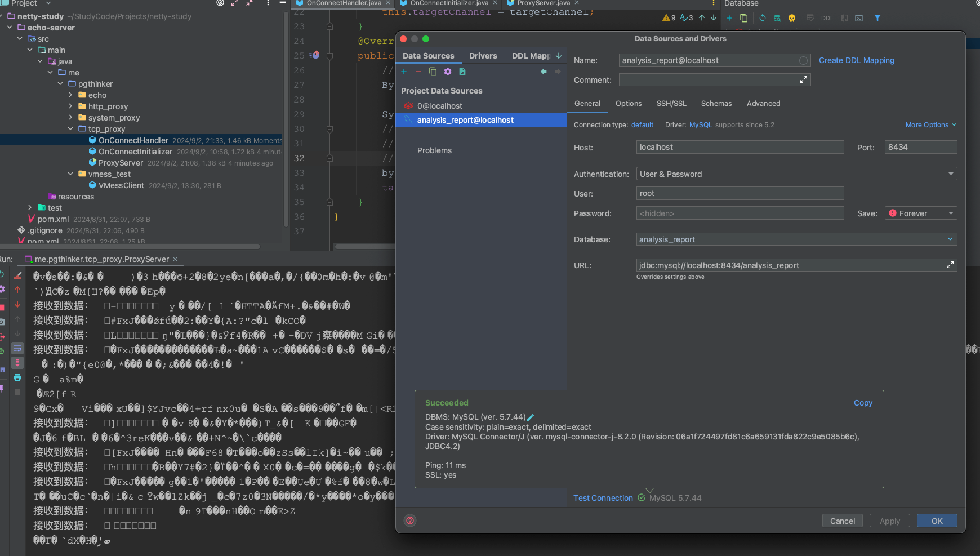Open data source properties icon in Database toolbar
The width and height of the screenshot is (980, 556).
click(777, 18)
